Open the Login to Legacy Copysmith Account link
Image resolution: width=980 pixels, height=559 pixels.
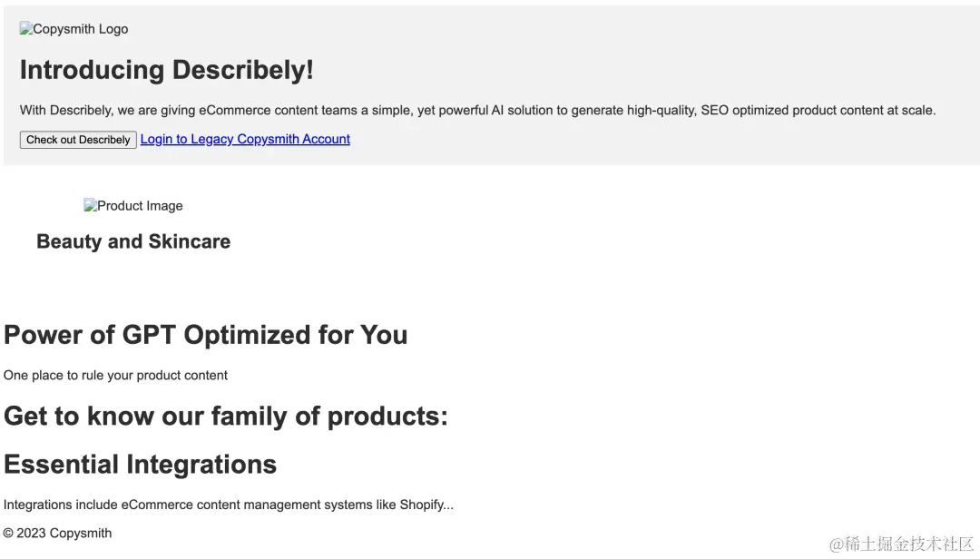[x=245, y=139]
